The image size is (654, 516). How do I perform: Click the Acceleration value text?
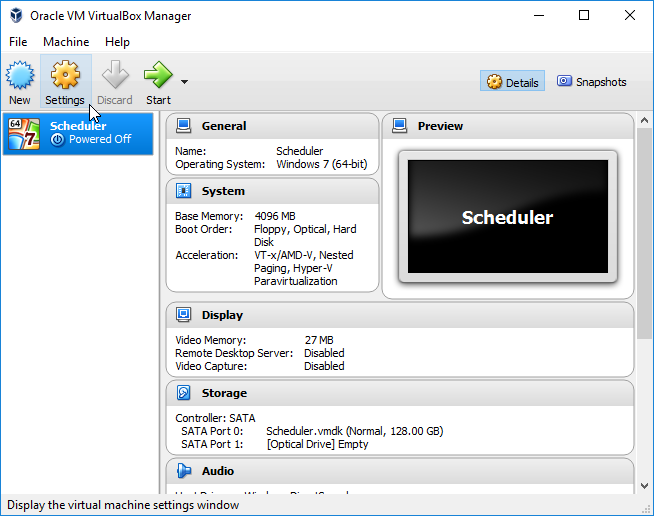pos(304,268)
